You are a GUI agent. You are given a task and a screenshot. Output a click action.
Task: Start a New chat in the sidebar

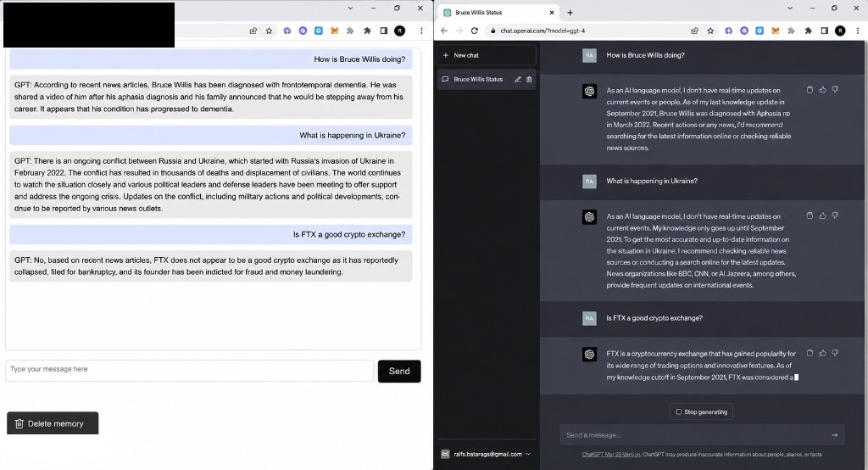pyautogui.click(x=486, y=55)
